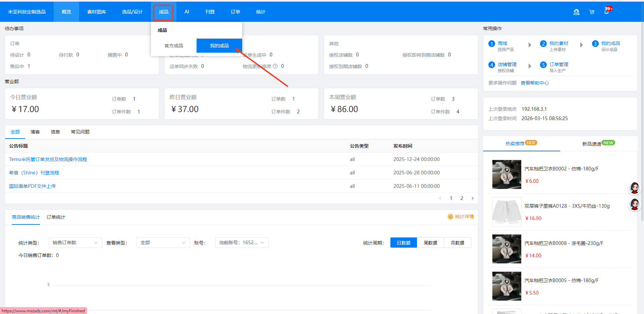Open the customer service headset icon

tap(576, 12)
